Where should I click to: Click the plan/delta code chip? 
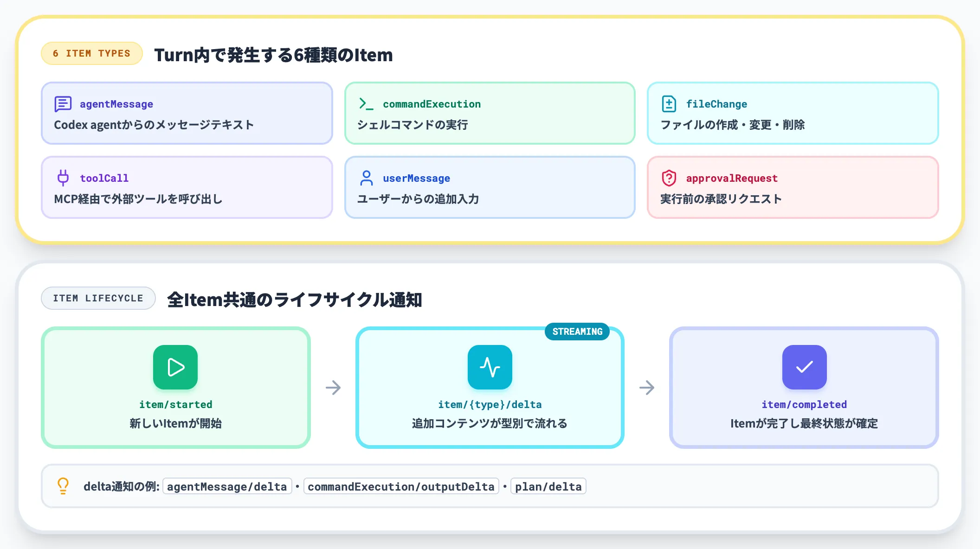(548, 486)
